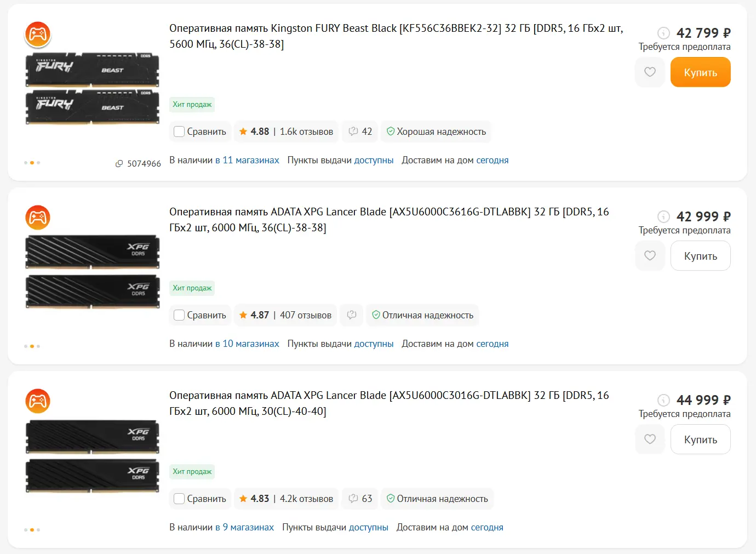Image resolution: width=756 pixels, height=554 pixels.
Task: Favorite the 44 999 ₽ ADATA memory
Action: [650, 439]
